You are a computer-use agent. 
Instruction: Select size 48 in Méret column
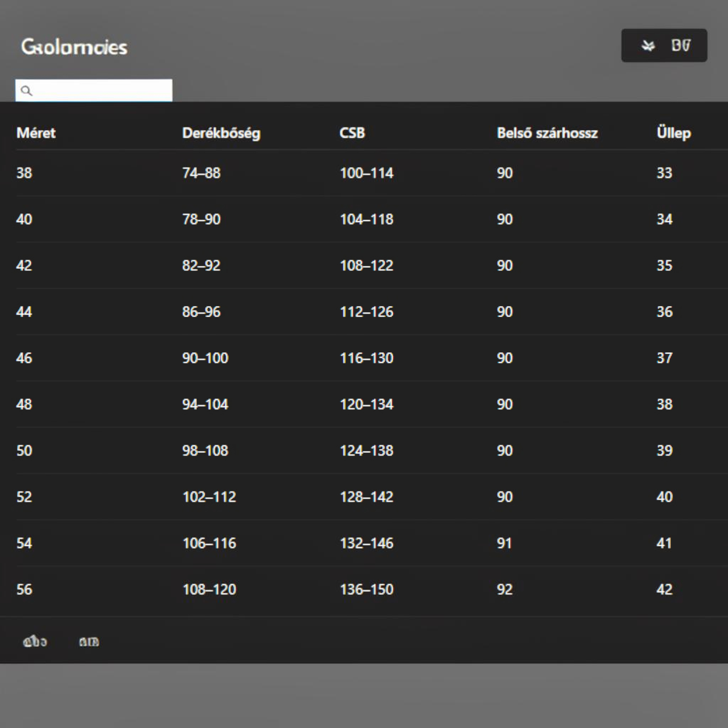[x=24, y=404]
